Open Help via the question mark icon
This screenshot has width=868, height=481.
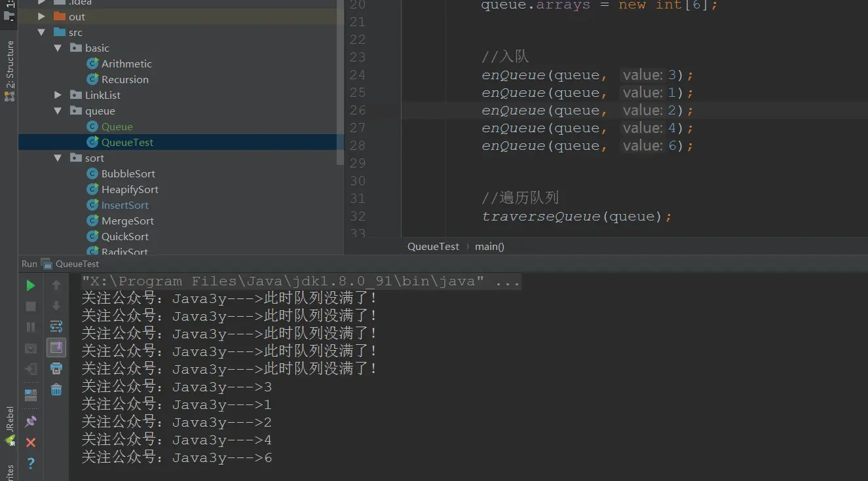(31, 463)
